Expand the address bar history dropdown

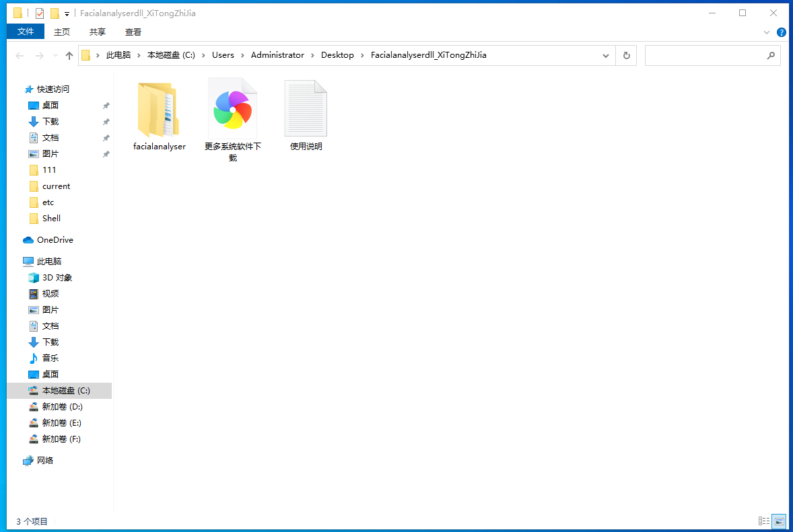pos(605,56)
